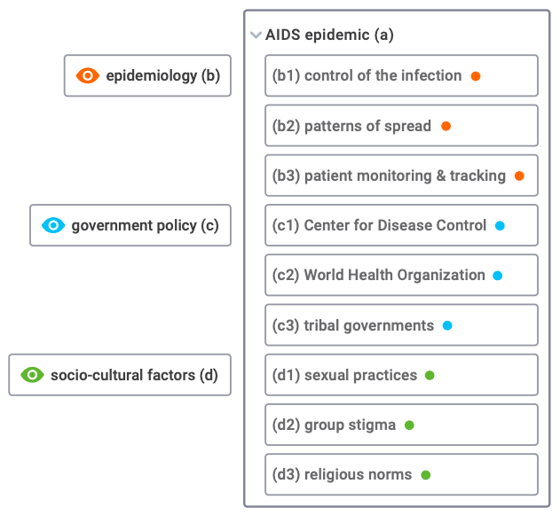The image size is (560, 523).
Task: Click green dot beside religious norms
Action: [425, 475]
